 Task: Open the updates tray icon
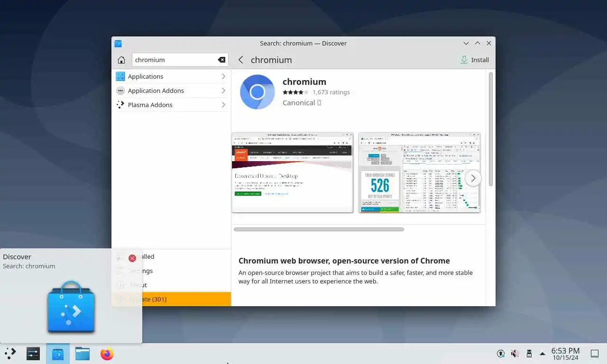pos(501,354)
